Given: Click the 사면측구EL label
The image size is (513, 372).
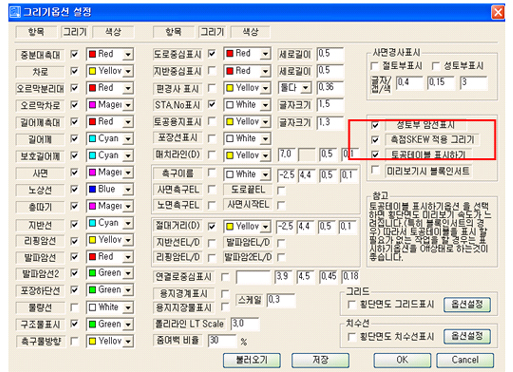Looking at the screenshot, I should [178, 190].
